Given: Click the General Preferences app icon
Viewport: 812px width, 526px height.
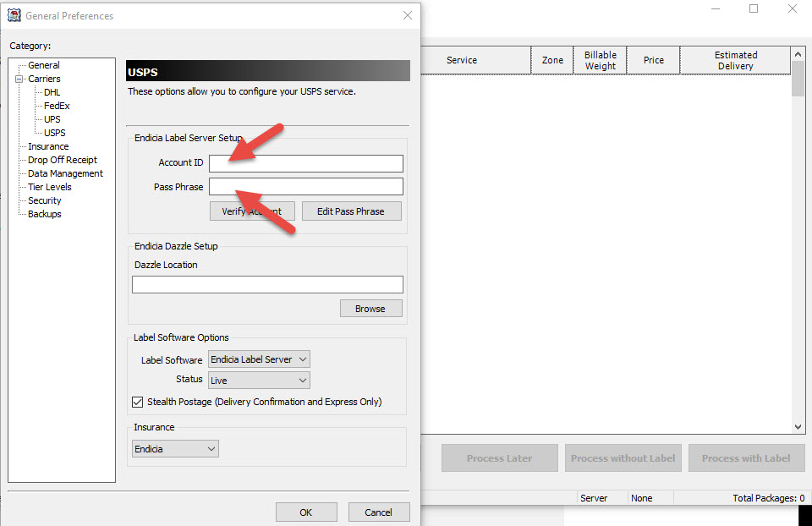Looking at the screenshot, I should click(x=14, y=15).
